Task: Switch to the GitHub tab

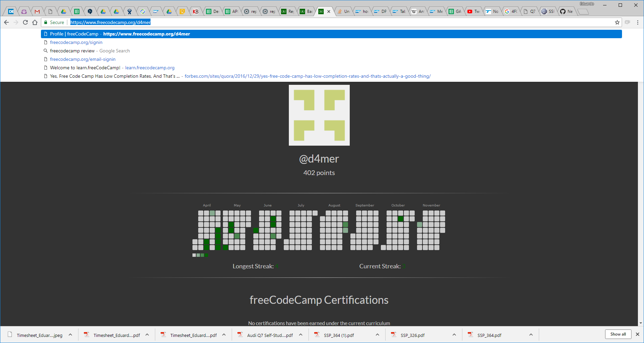Action: click(566, 11)
